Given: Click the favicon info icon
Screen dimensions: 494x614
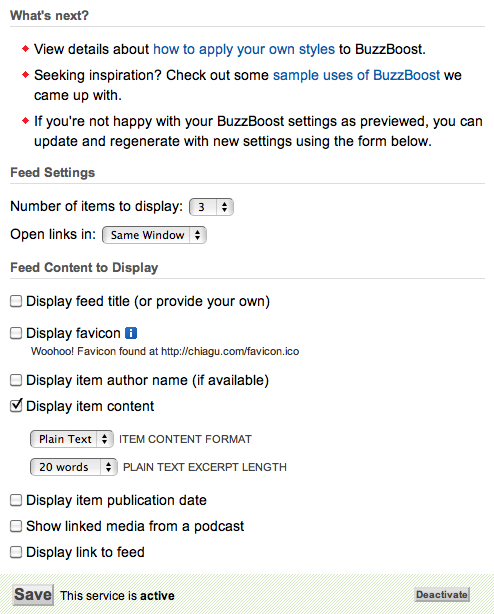Looking at the screenshot, I should [x=131, y=333].
